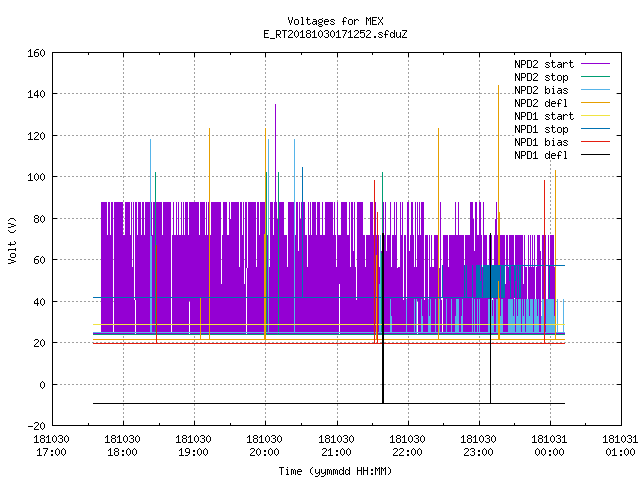Click the NPD1 bias legend label
The height and width of the screenshot is (480, 640).
pos(541,142)
